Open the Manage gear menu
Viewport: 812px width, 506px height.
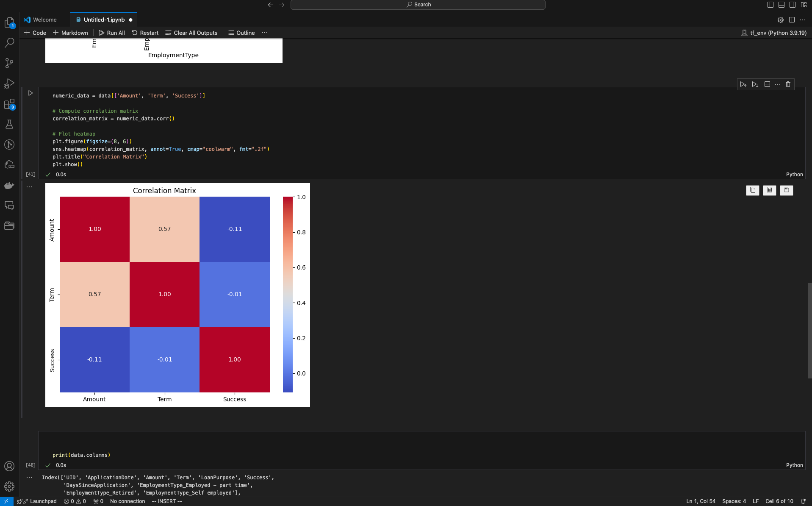point(9,487)
